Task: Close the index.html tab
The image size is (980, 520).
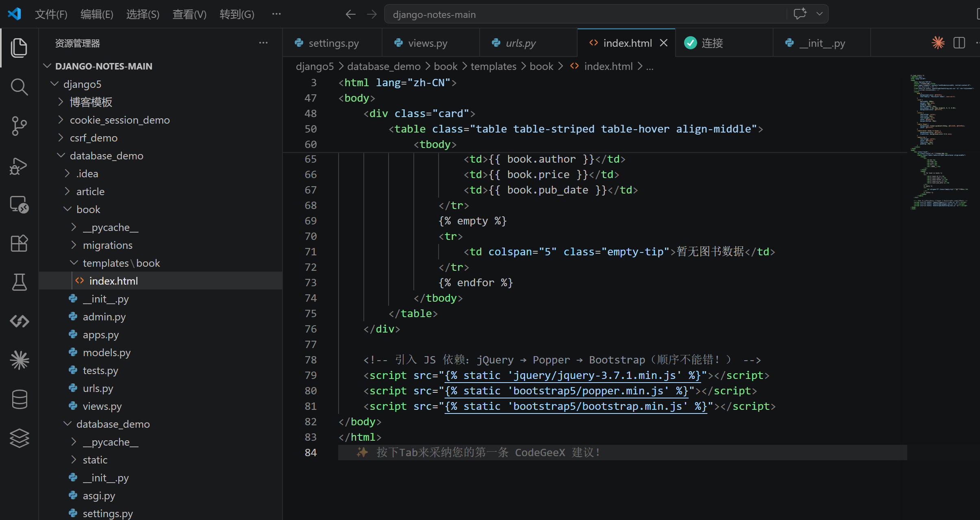Action: coord(663,43)
